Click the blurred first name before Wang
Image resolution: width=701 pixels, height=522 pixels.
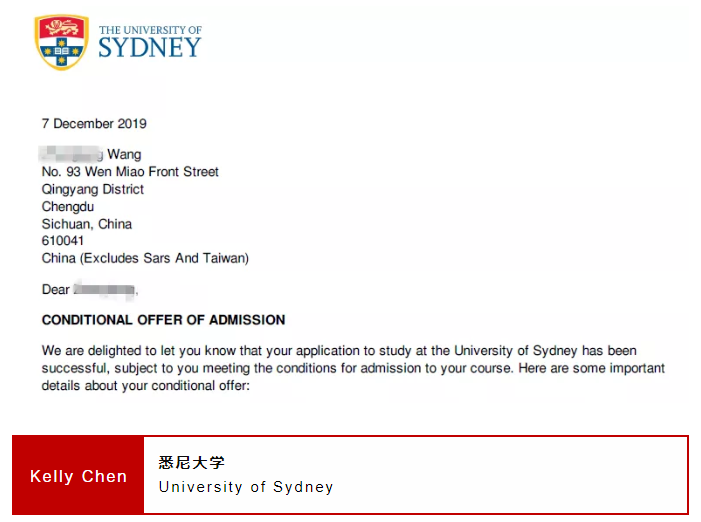point(72,154)
